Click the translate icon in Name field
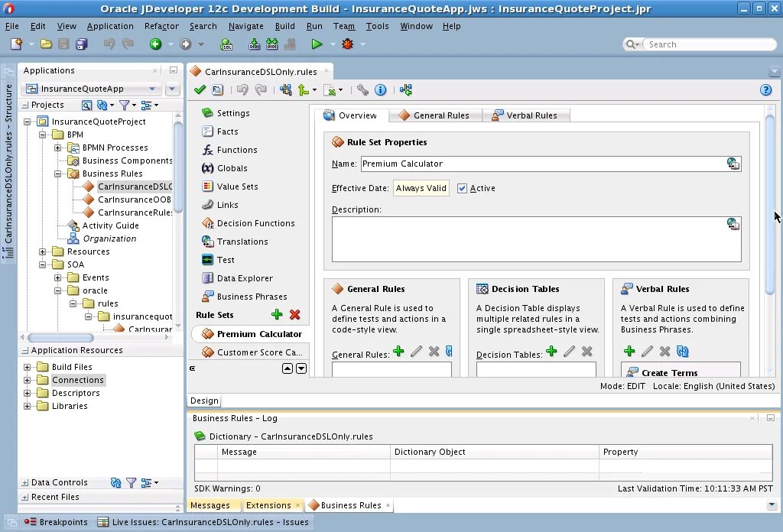783x532 pixels. pos(733,164)
